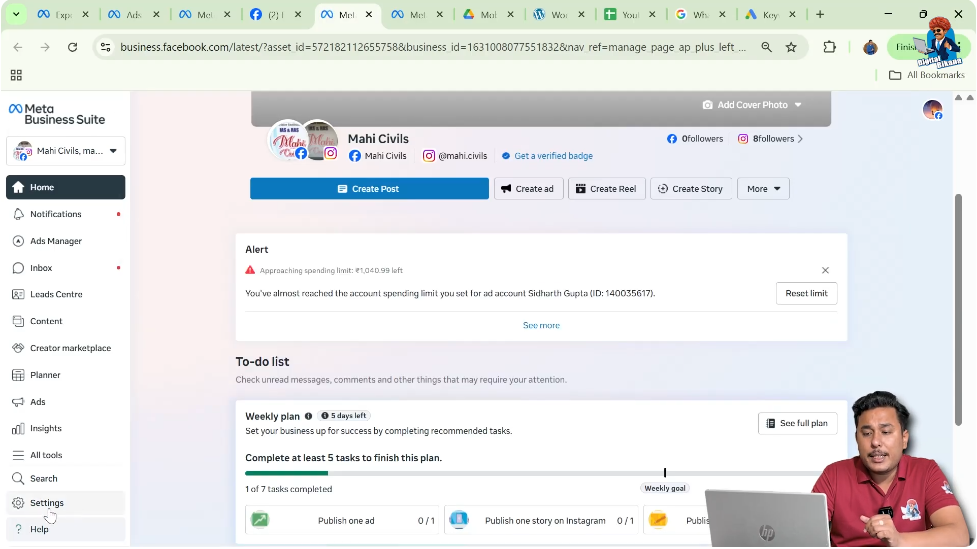Click the Insights bar chart icon
The width and height of the screenshot is (977, 549).
click(x=18, y=429)
